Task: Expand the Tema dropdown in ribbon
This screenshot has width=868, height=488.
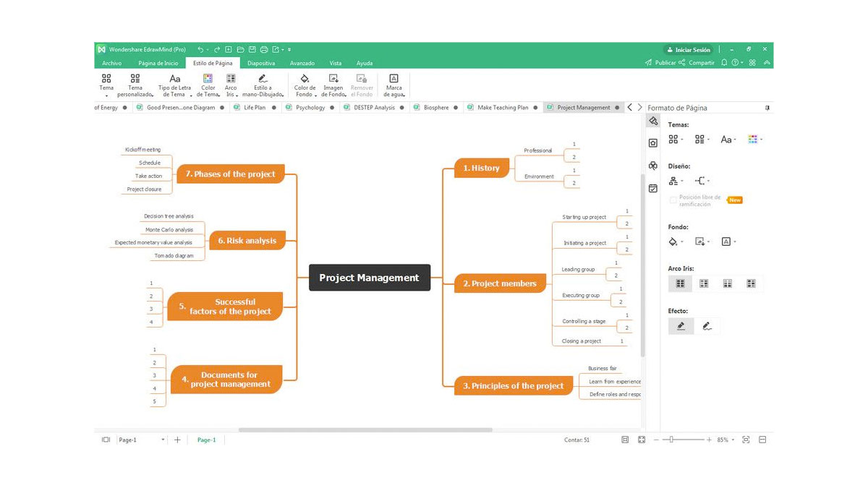Action: (x=106, y=95)
